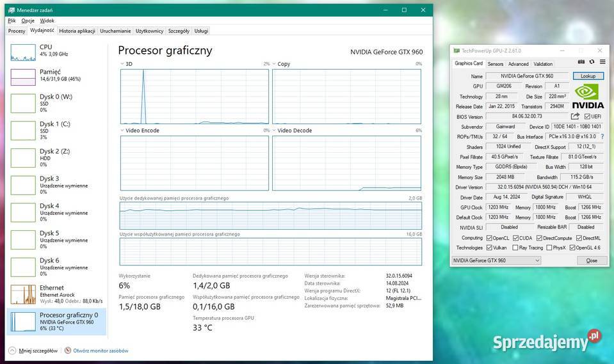Toggle the OpenGL 4.6 checkbox

tap(572, 248)
